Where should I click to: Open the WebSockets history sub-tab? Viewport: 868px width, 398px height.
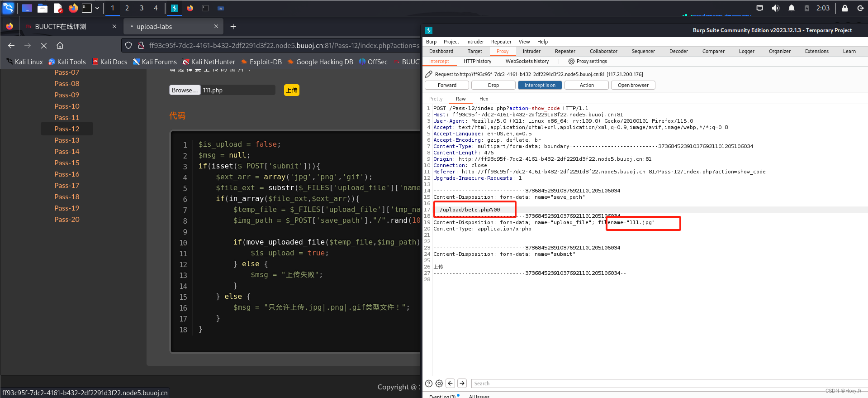point(527,61)
